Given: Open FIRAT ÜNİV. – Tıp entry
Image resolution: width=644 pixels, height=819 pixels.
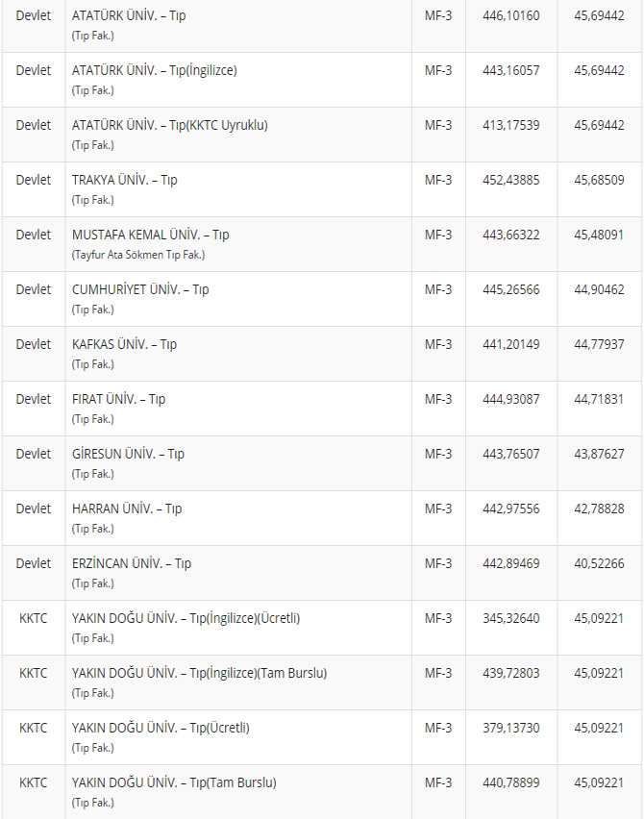Looking at the screenshot, I should pyautogui.click(x=119, y=399).
